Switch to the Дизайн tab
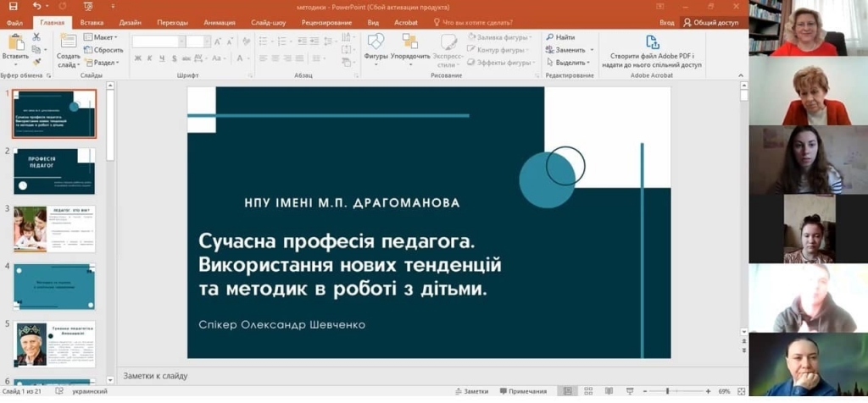868x403 pixels. (130, 23)
